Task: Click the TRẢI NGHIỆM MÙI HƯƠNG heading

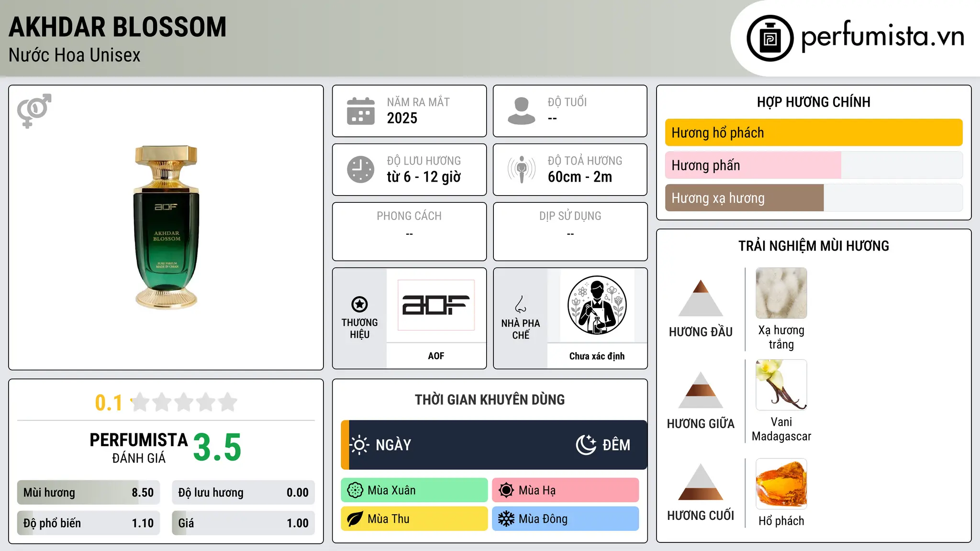Action: (813, 246)
